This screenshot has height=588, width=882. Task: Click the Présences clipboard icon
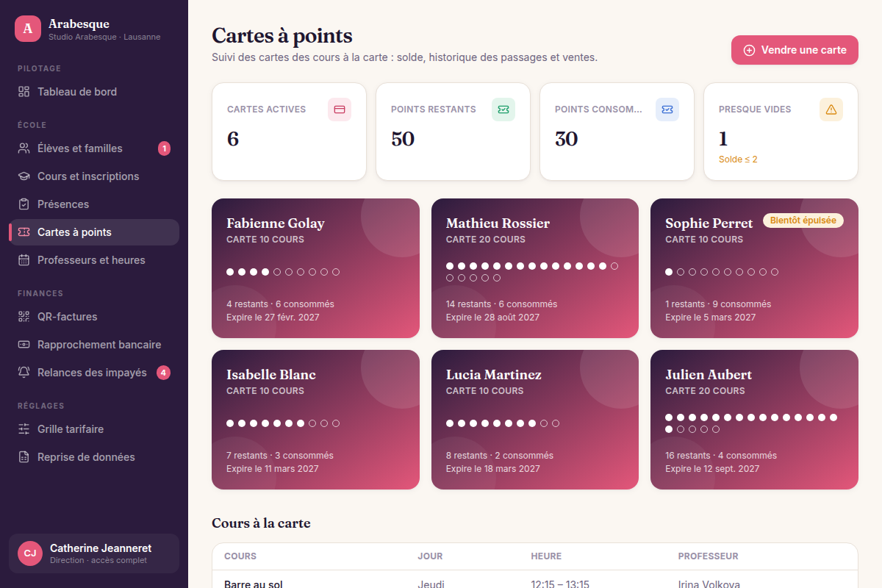tap(24, 204)
